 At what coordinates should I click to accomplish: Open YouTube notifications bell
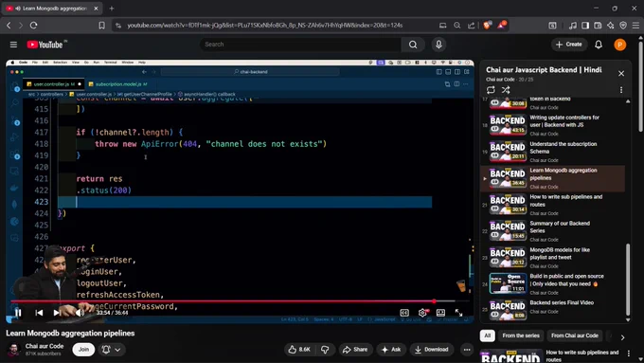tap(599, 45)
